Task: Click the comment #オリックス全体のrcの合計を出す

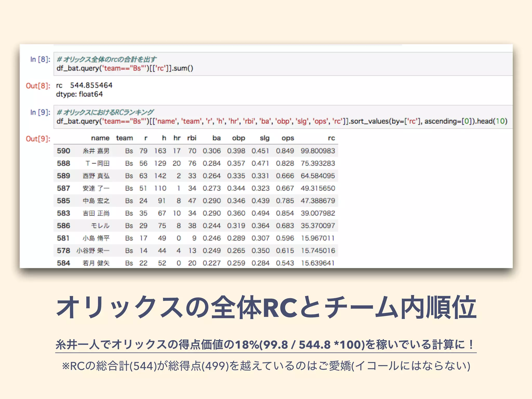Action: coord(107,59)
